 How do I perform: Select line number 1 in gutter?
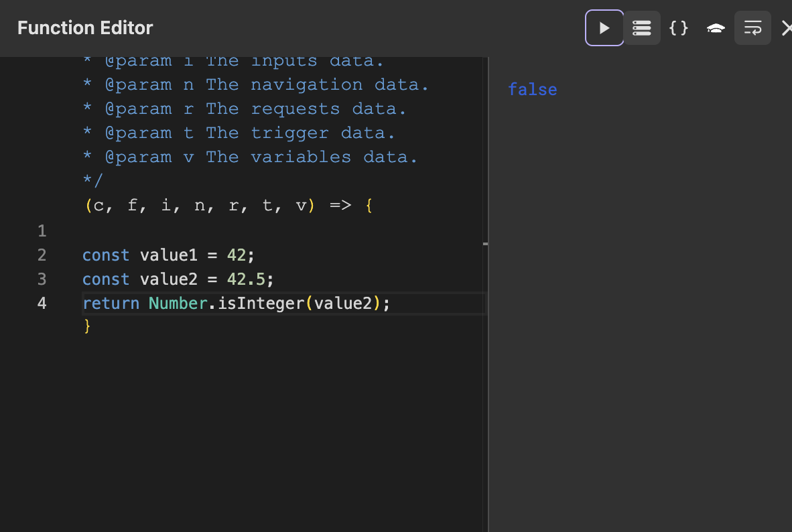coord(42,231)
